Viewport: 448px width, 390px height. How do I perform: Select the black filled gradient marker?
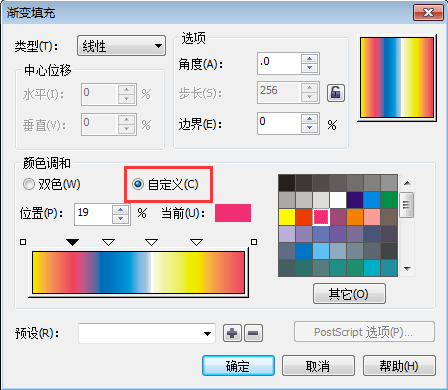[x=72, y=242]
